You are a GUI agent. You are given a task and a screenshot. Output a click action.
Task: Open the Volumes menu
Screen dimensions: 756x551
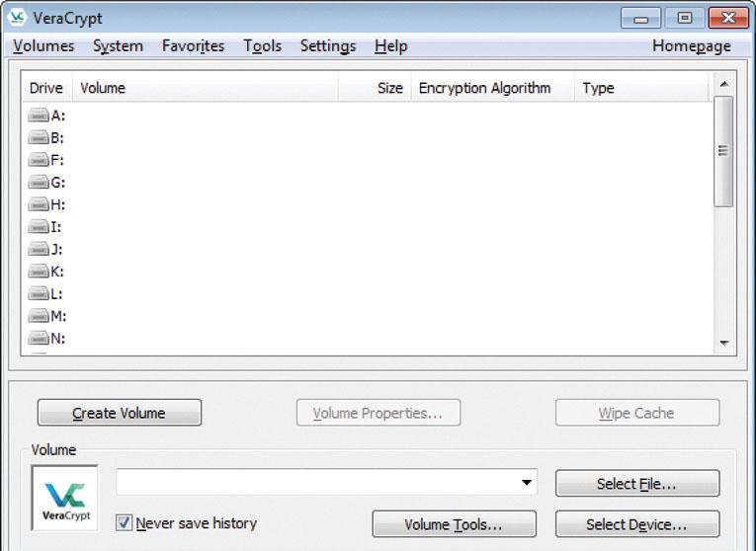(x=43, y=45)
